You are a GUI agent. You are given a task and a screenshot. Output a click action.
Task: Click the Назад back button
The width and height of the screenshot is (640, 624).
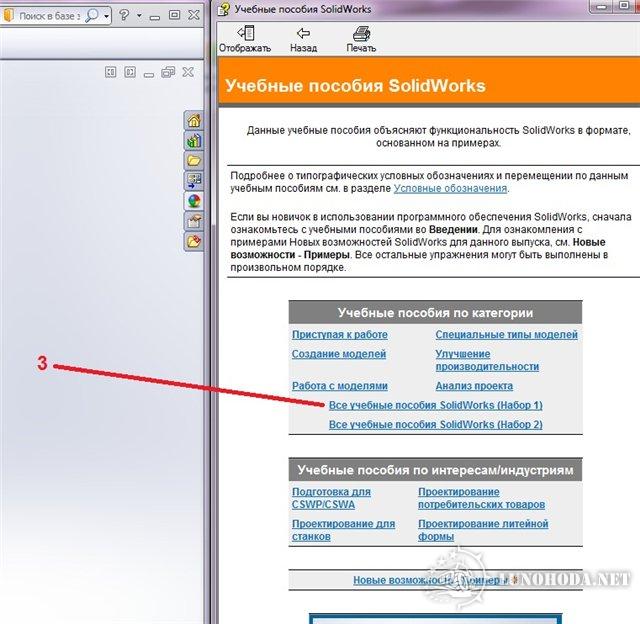(x=303, y=39)
